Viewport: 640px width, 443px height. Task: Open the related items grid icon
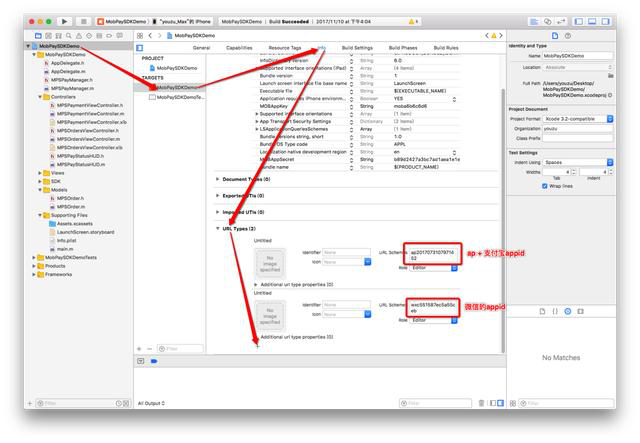(x=140, y=36)
